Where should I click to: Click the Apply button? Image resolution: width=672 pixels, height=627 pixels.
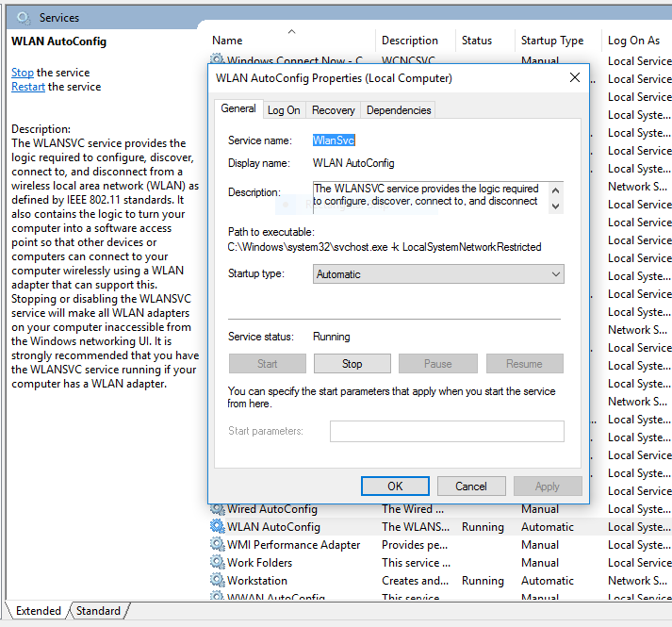tap(548, 486)
